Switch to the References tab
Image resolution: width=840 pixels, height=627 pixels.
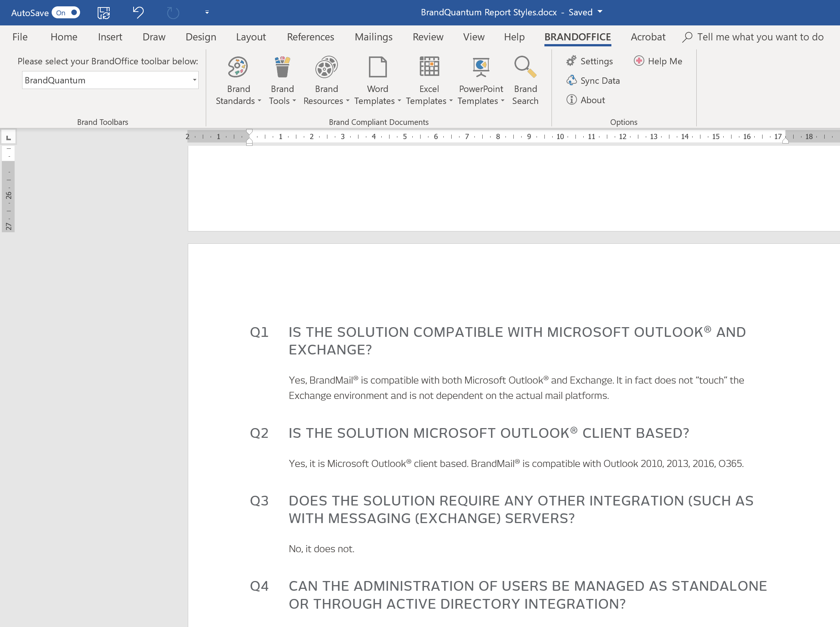[310, 37]
